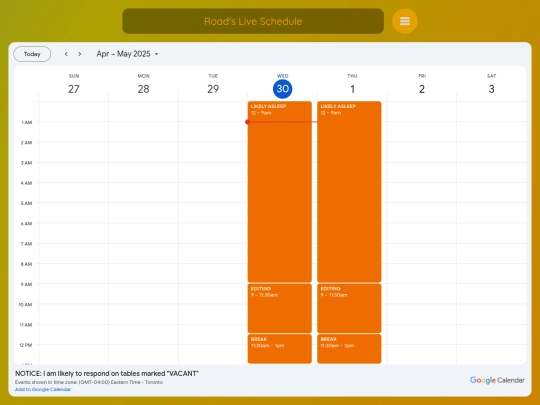Screen dimensions: 540x405
Task: Open the hamburger menu button
Action: point(405,21)
